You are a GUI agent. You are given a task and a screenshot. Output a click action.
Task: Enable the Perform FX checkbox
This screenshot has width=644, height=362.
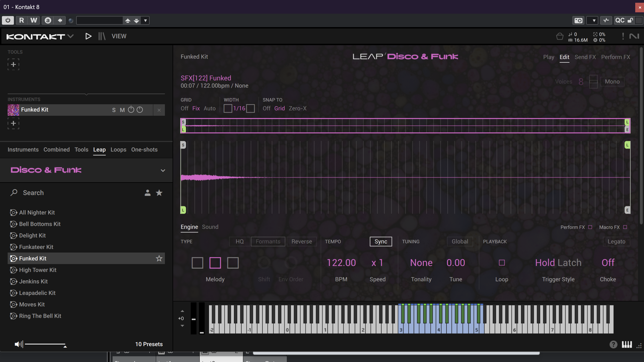click(590, 227)
